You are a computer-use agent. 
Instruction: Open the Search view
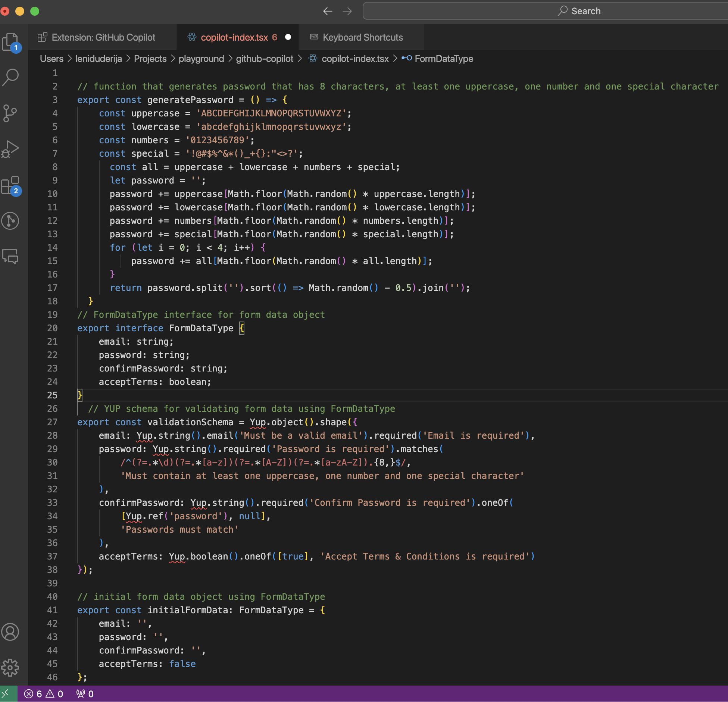coord(10,76)
